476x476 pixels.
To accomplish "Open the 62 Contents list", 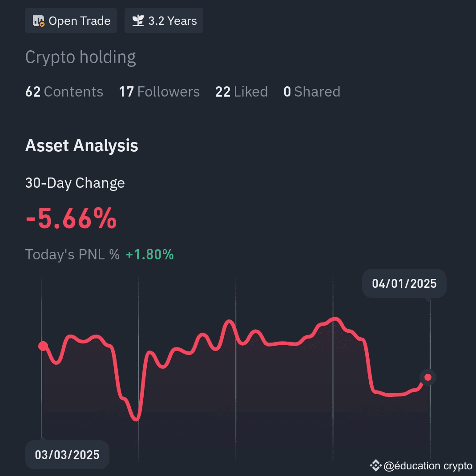I will [x=65, y=92].
